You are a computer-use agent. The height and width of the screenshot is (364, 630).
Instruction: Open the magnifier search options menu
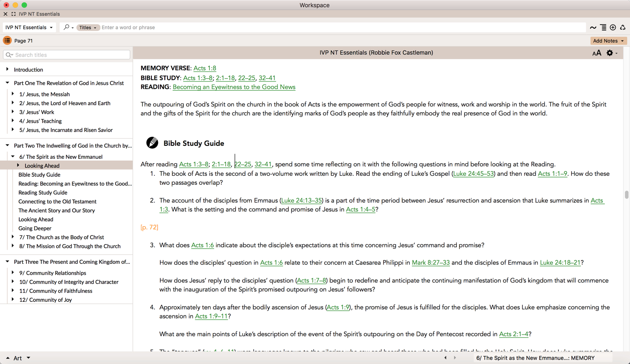tap(68, 27)
